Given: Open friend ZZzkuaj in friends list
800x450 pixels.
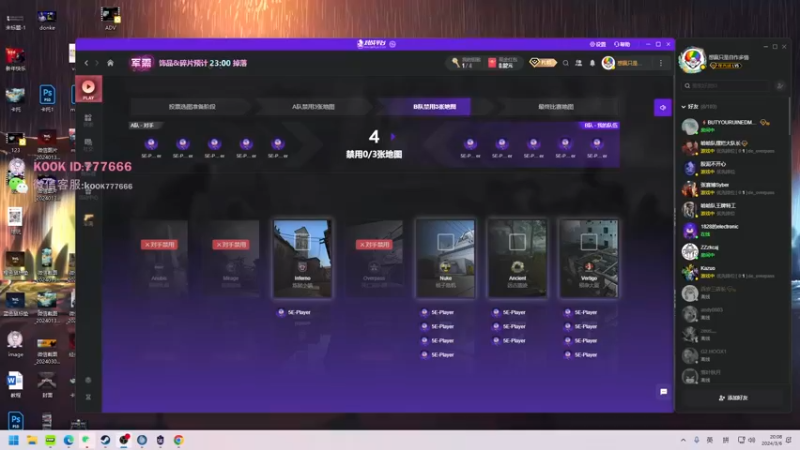Looking at the screenshot, I should point(733,251).
